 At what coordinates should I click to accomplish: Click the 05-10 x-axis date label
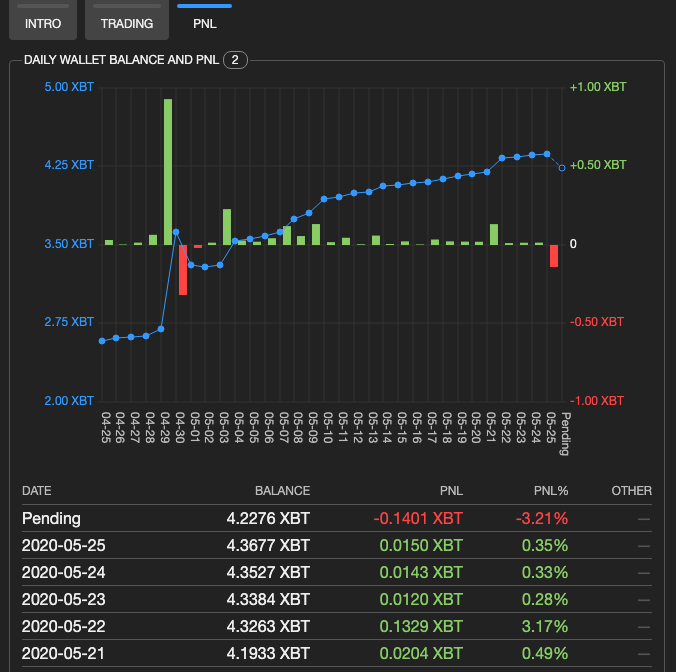point(328,428)
